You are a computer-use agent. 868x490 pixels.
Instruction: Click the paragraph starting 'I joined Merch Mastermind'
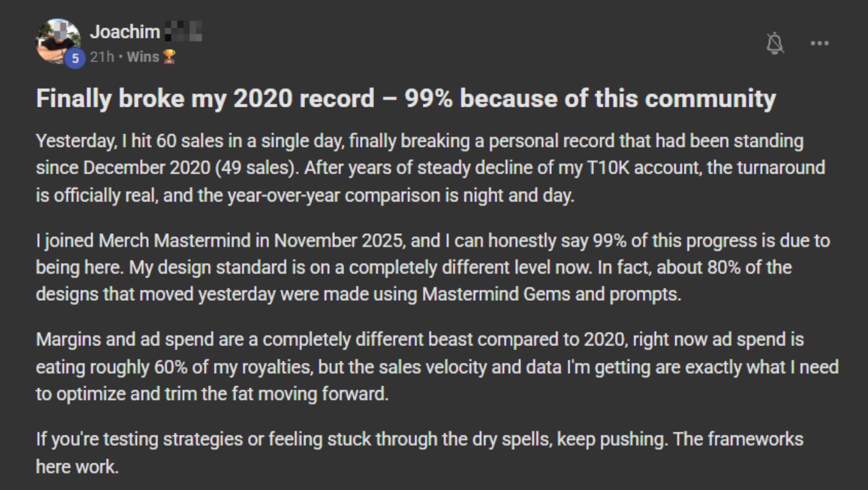coord(433,267)
